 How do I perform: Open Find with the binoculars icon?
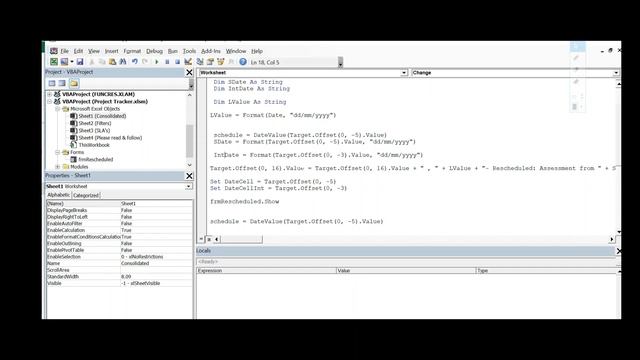click(122, 62)
